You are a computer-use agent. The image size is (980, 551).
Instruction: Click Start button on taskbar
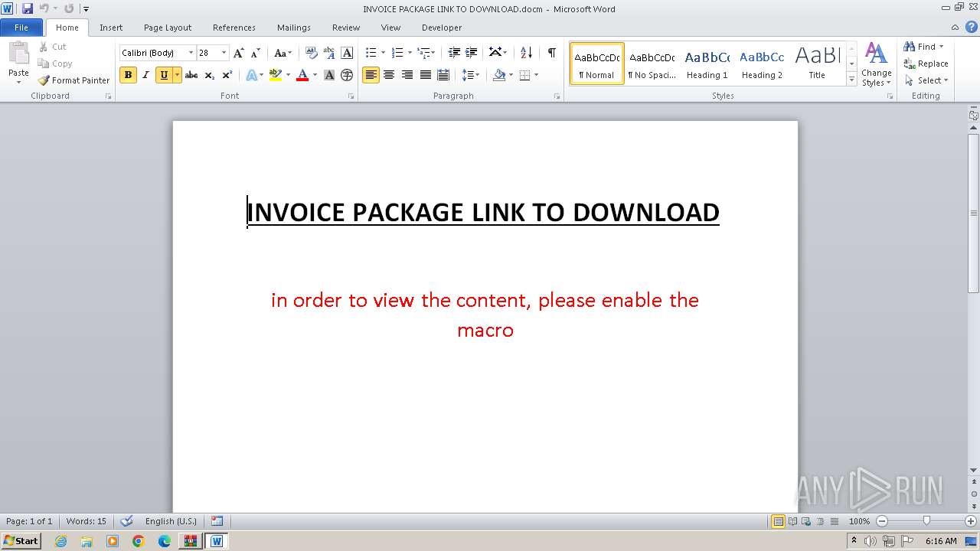[x=21, y=541]
